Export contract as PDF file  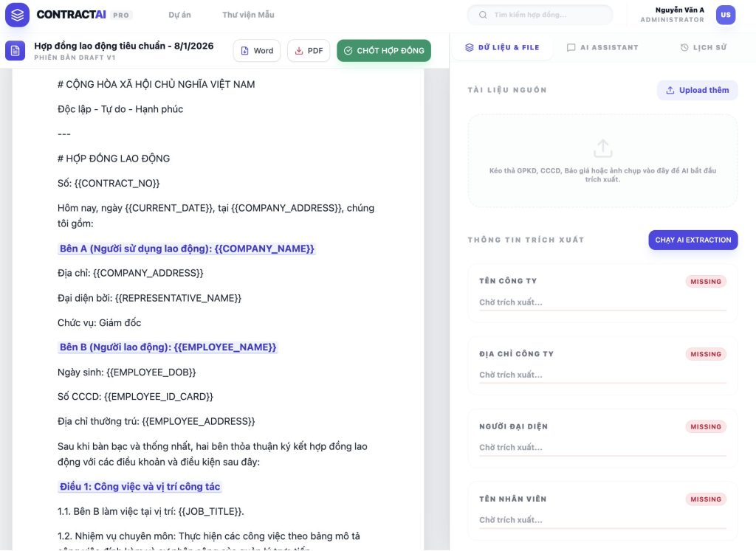[x=309, y=51]
